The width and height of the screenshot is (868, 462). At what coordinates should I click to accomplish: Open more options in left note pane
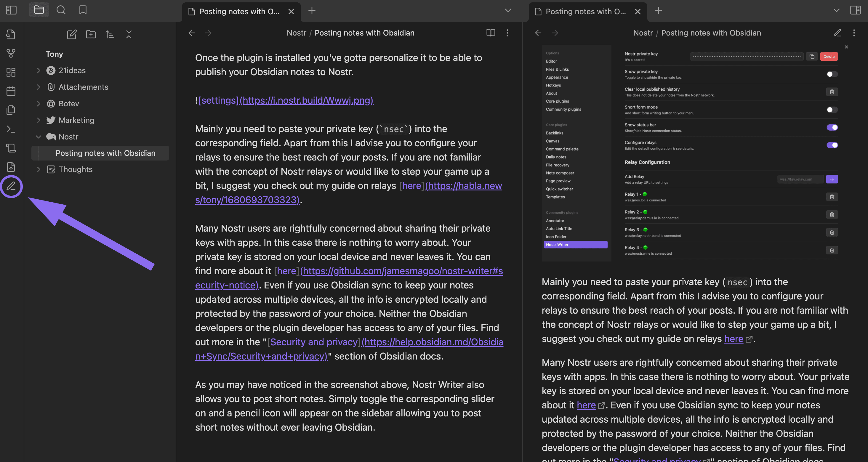coord(507,33)
